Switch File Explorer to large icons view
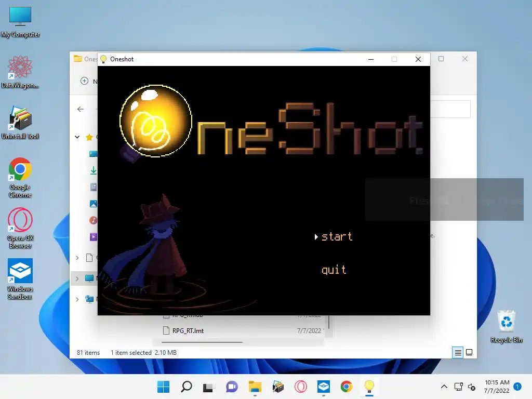The height and width of the screenshot is (399, 532). [x=469, y=353]
